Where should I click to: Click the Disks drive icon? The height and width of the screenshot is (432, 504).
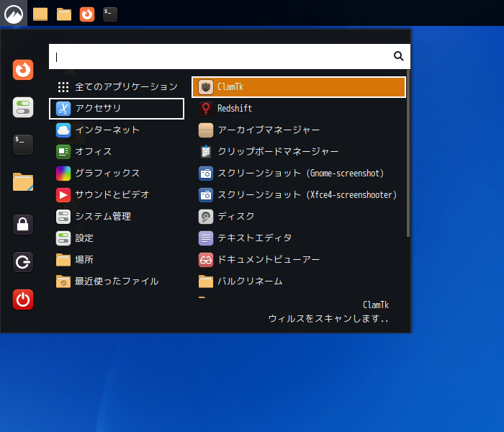206,217
